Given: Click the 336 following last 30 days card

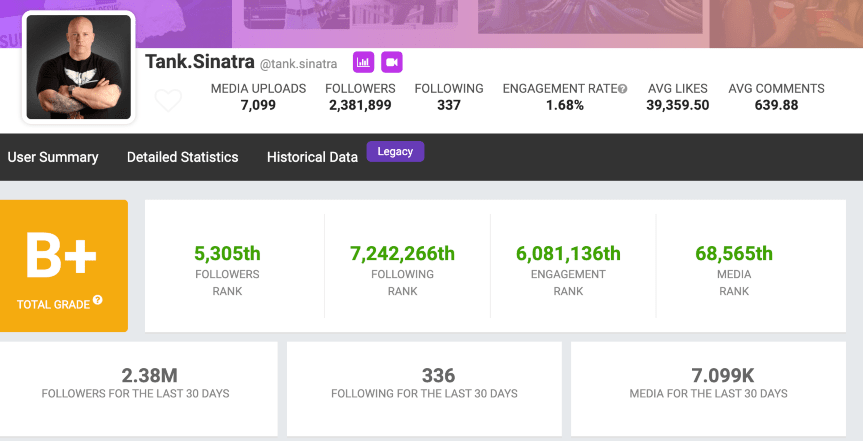Looking at the screenshot, I should (424, 383).
